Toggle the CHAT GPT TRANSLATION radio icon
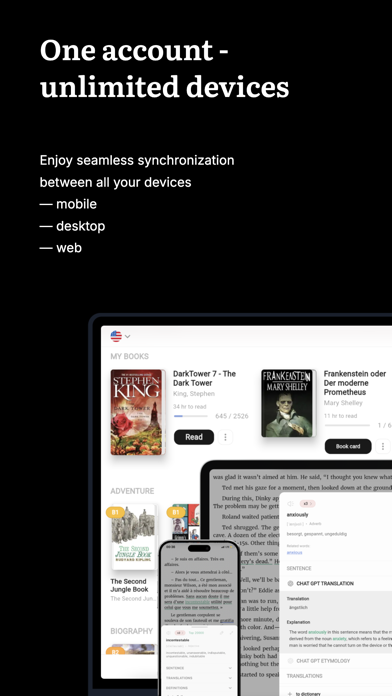Image resolution: width=392 pixels, height=696 pixels. click(x=290, y=583)
